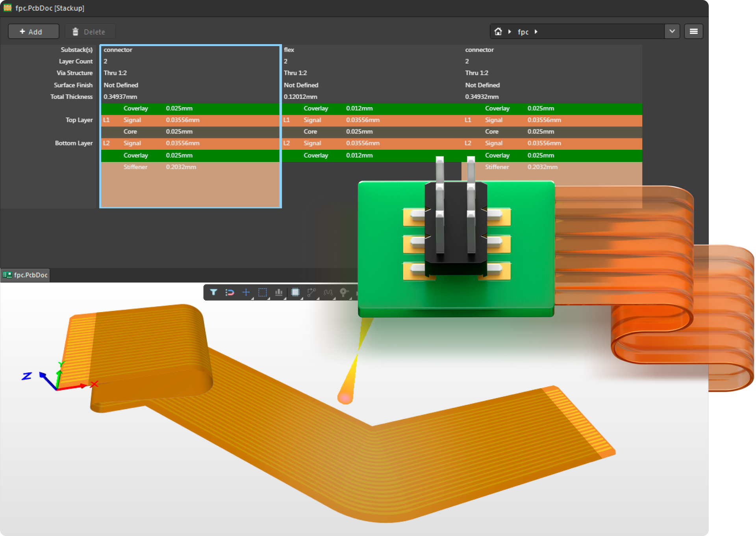Open the breadcrumb dropdown arrow
This screenshot has width=756, height=536.
[x=672, y=32]
